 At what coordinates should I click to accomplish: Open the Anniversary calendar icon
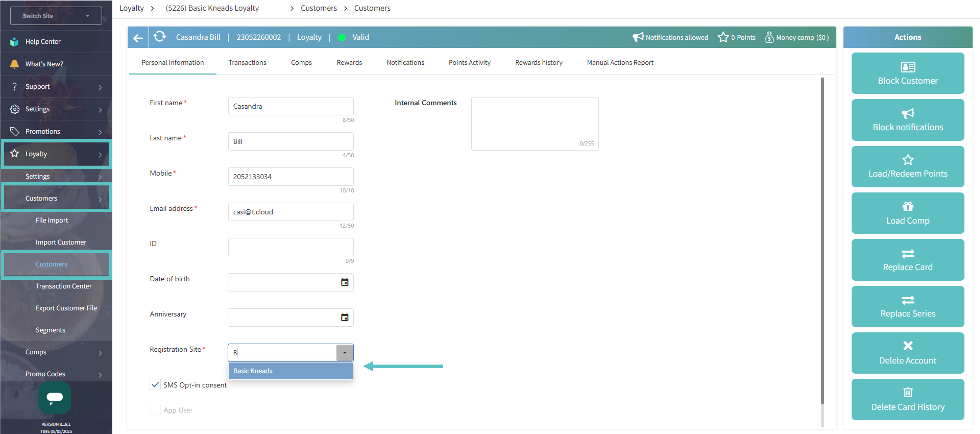click(x=344, y=317)
